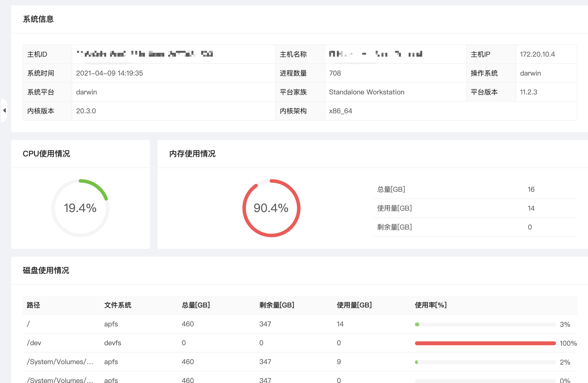Click the 2% usage bar for /System/Volumes
Viewport: 588px width, 383px height.
click(485, 362)
